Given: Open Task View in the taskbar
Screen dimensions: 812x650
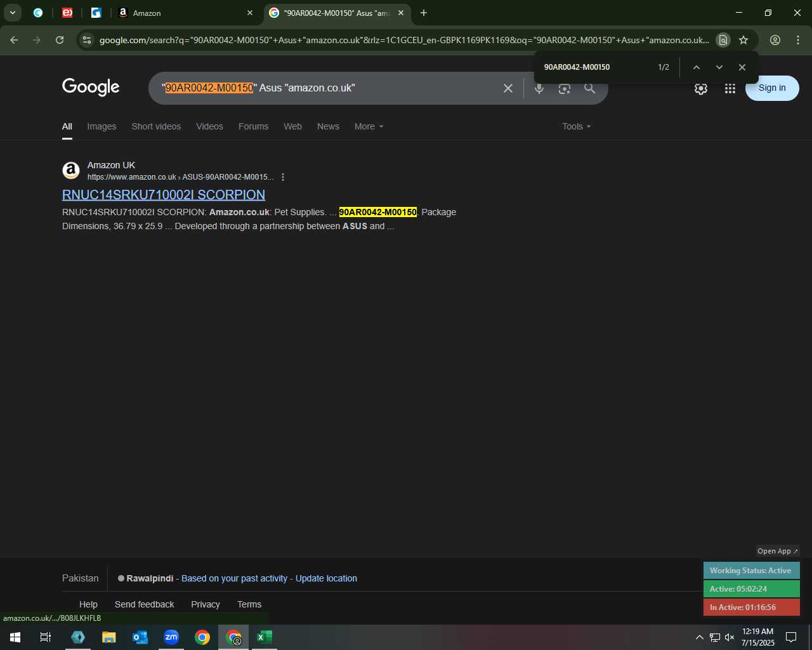Looking at the screenshot, I should pyautogui.click(x=46, y=637).
